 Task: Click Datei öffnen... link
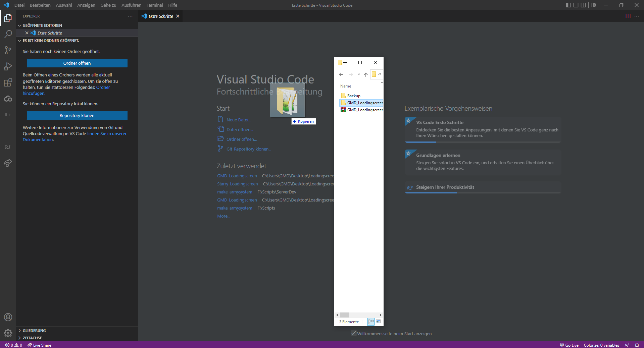240,129
